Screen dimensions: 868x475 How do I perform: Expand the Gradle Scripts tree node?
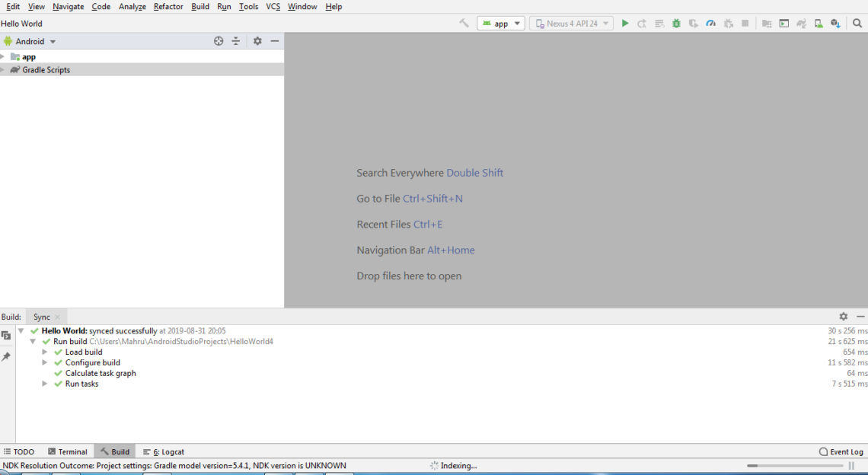click(3, 70)
